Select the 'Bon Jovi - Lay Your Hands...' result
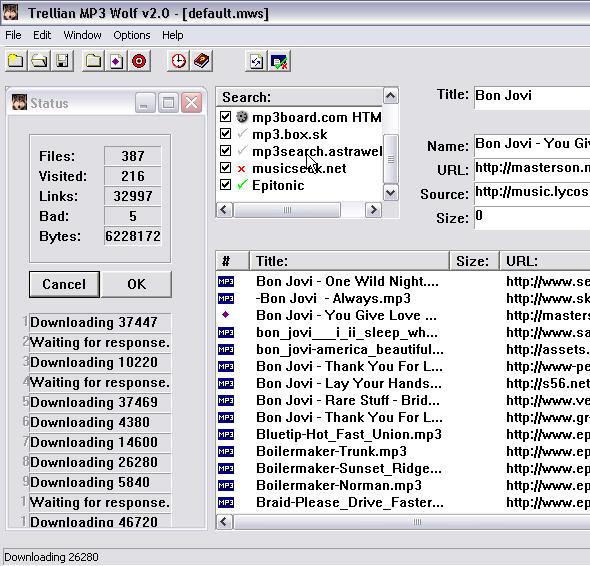The width and height of the screenshot is (590, 566). [349, 383]
